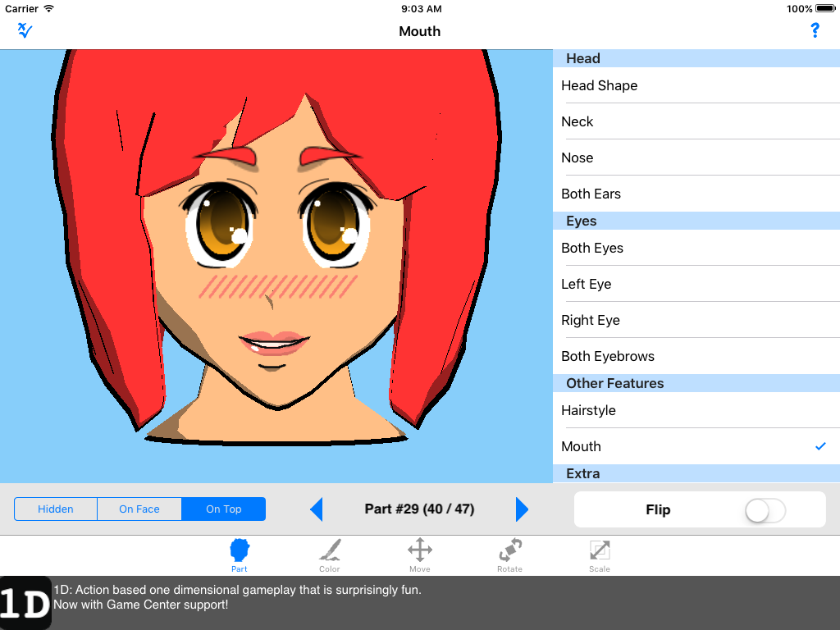Go to previous part with left arrow
840x630 pixels.
pyautogui.click(x=317, y=509)
